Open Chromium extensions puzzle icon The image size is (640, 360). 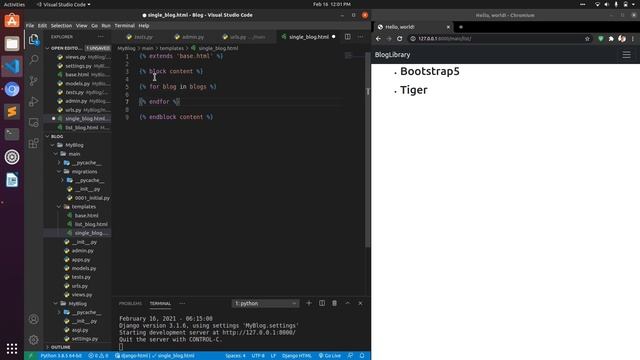pos(611,39)
